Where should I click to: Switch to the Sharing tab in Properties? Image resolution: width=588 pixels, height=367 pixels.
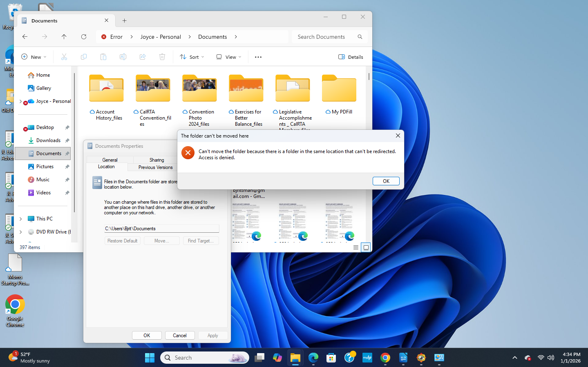[x=157, y=160]
